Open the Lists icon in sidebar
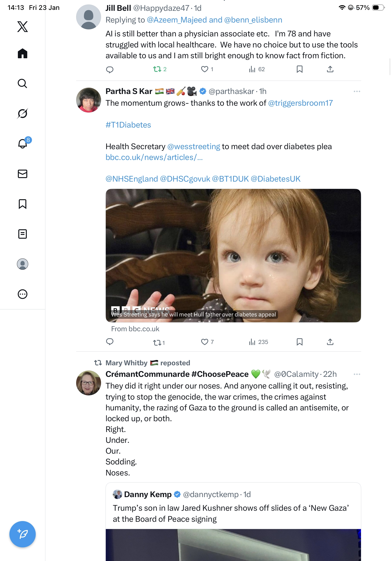 tap(23, 234)
